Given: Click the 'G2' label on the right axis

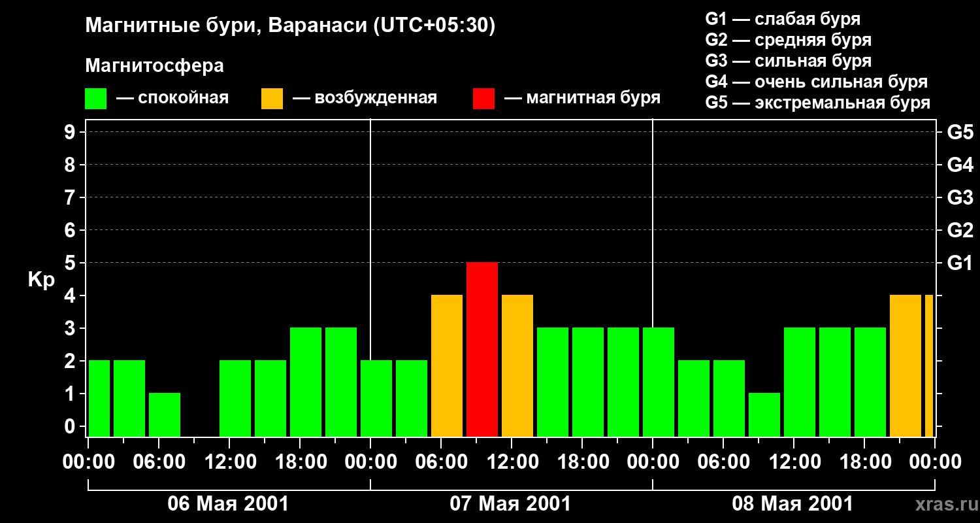Looking at the screenshot, I should point(960,230).
